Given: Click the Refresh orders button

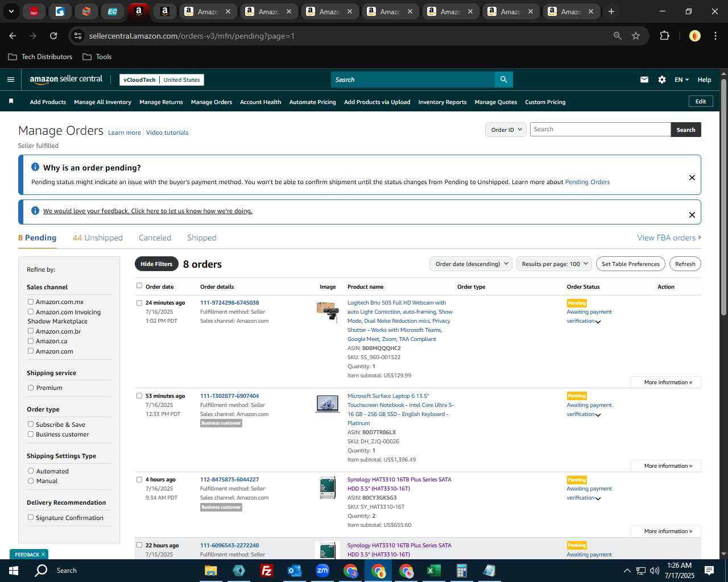Looking at the screenshot, I should pyautogui.click(x=685, y=264).
